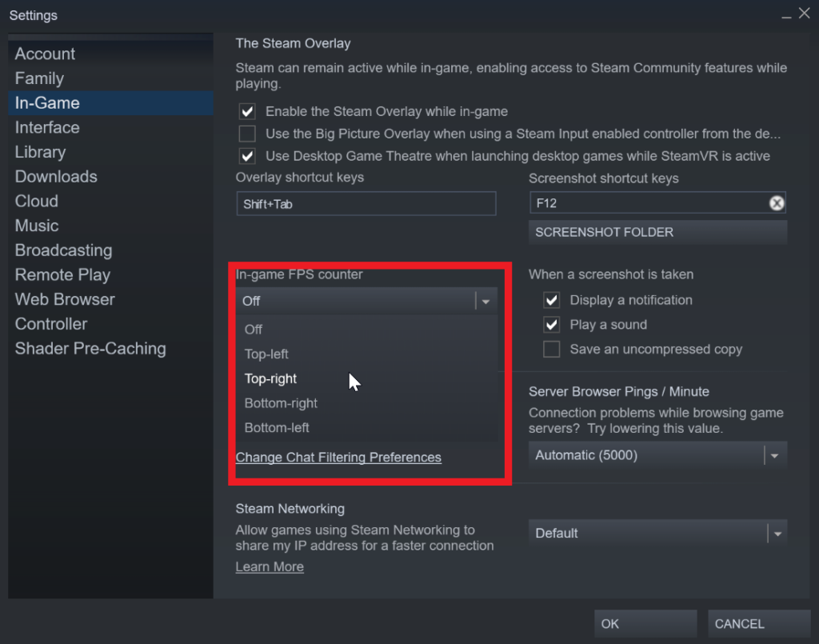
Task: Clear the F12 screenshot shortcut key
Action: [x=777, y=202]
